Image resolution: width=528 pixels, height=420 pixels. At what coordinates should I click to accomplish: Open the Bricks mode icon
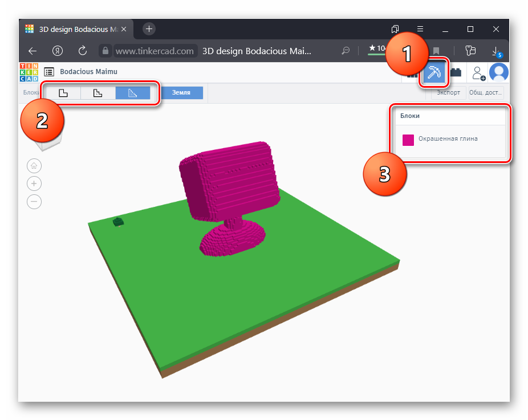(x=456, y=72)
